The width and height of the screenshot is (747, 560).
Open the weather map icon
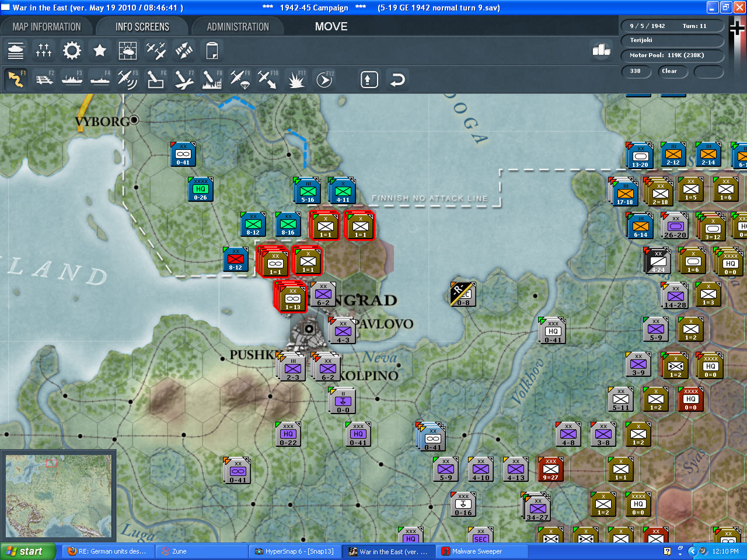pyautogui.click(x=128, y=51)
